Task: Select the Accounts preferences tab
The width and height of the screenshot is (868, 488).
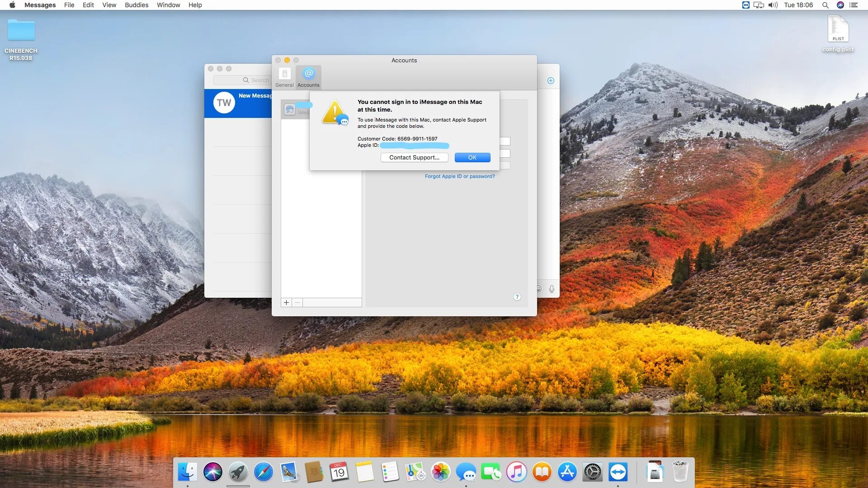Action: pyautogui.click(x=308, y=77)
